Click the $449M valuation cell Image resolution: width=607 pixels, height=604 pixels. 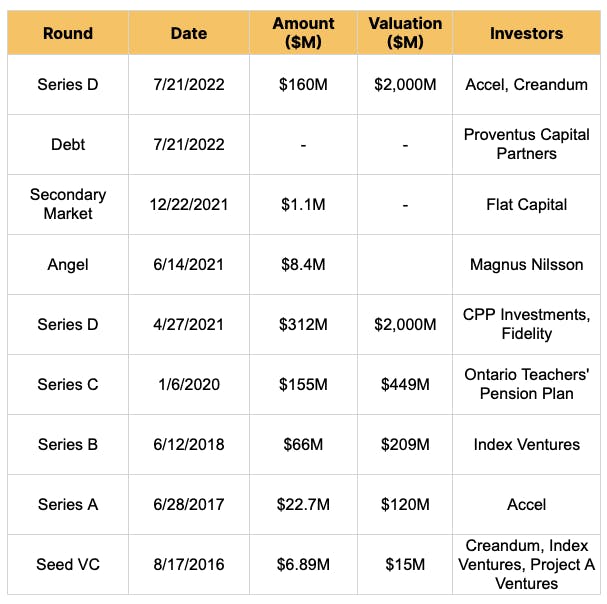tap(404, 384)
